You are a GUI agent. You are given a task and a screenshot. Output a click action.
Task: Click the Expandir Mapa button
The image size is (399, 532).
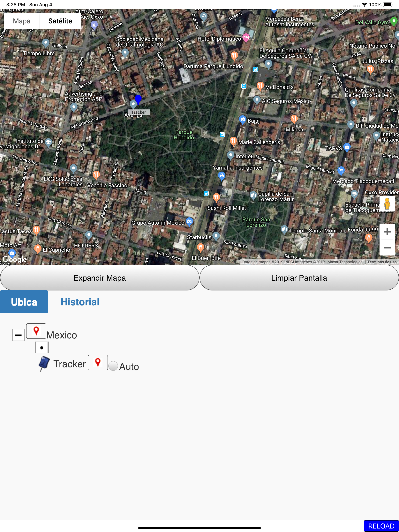tap(100, 278)
